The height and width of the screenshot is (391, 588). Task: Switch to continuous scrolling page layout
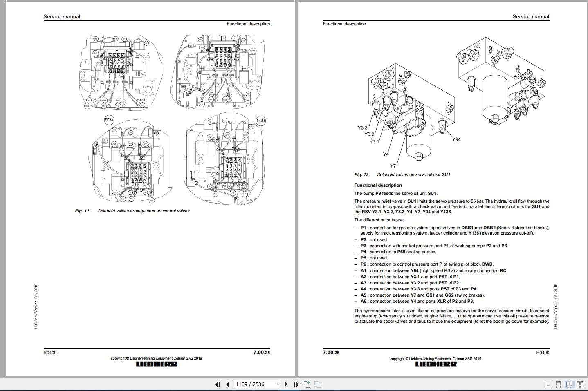pyautogui.click(x=558, y=384)
